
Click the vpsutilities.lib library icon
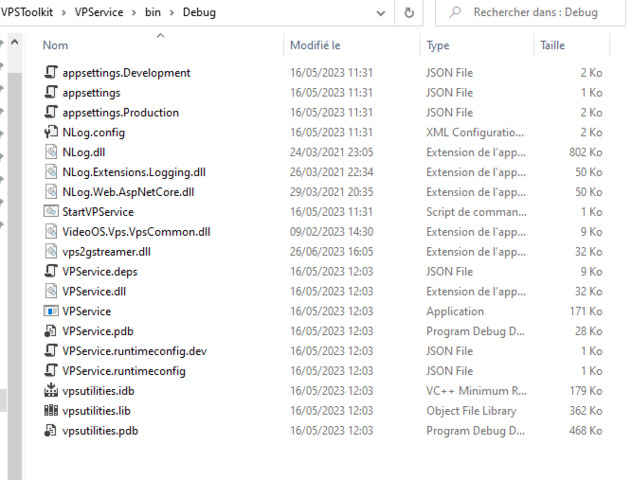point(52,411)
